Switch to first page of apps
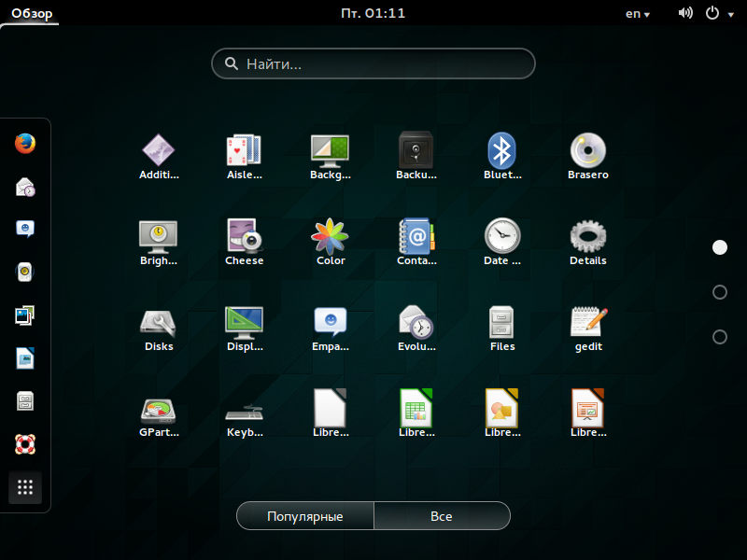 [719, 247]
